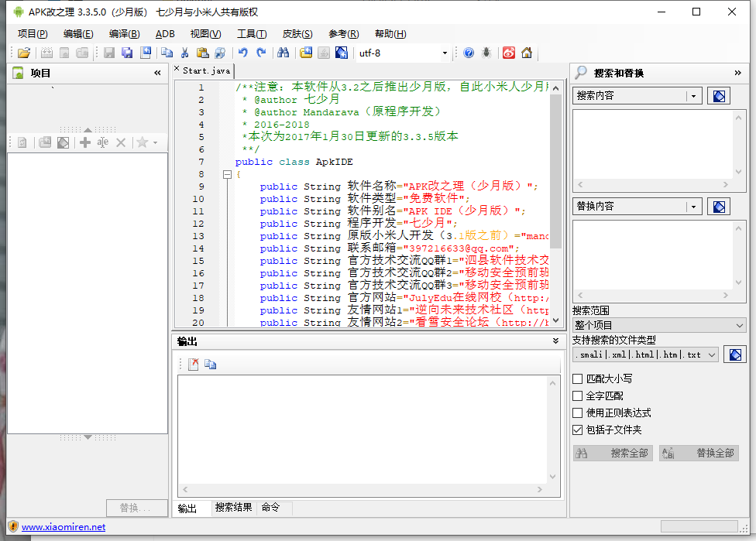Click the code editor vertical scrollbar thumb
Image resolution: width=756 pixels, height=541 pixels.
click(555, 171)
